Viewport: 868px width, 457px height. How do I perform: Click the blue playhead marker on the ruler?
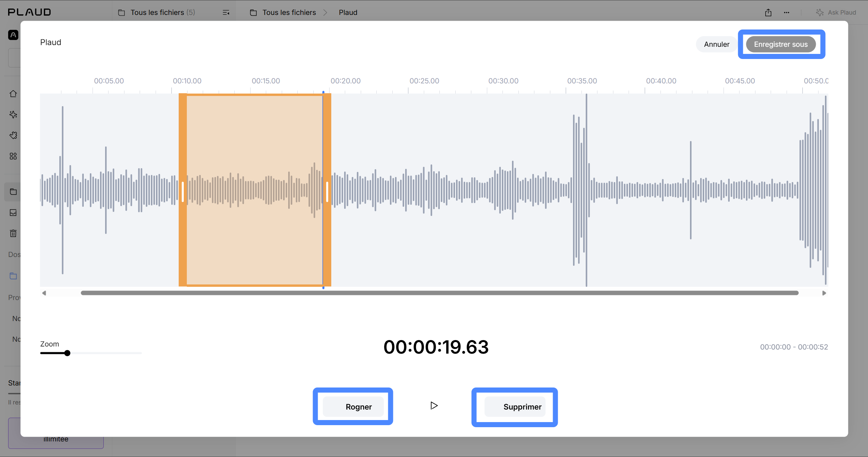point(323,92)
